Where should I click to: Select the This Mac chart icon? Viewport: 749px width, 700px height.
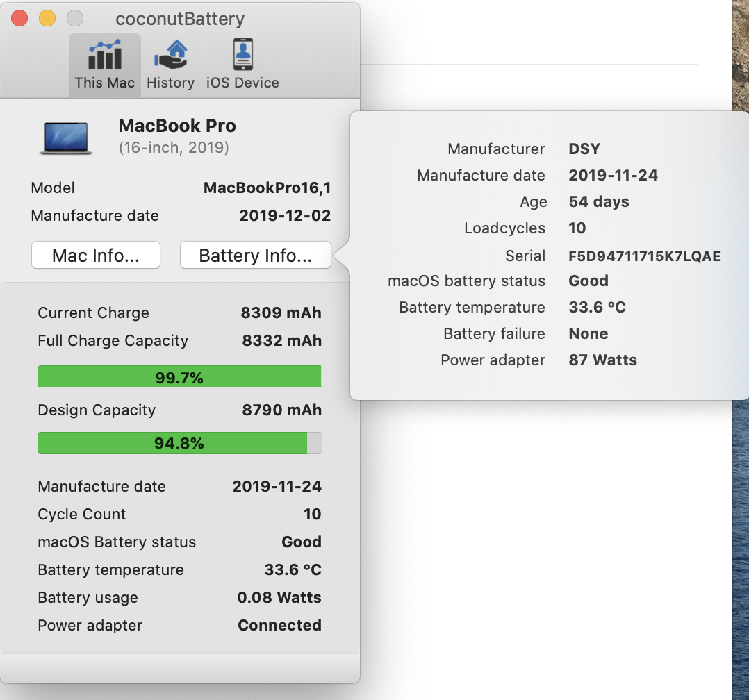[x=105, y=56]
